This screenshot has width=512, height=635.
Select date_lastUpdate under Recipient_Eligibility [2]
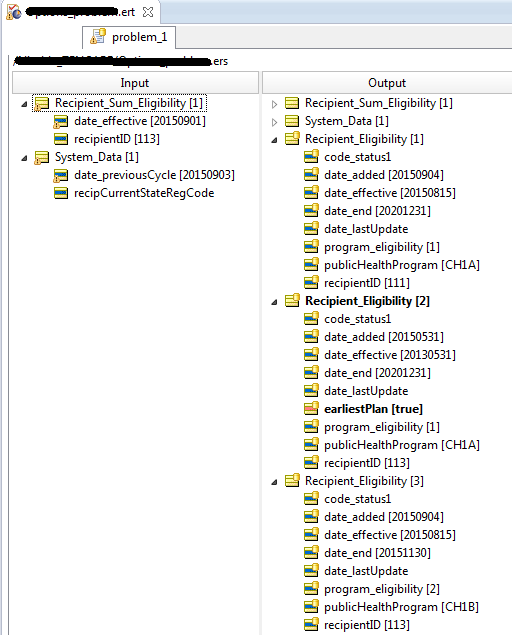click(x=366, y=391)
